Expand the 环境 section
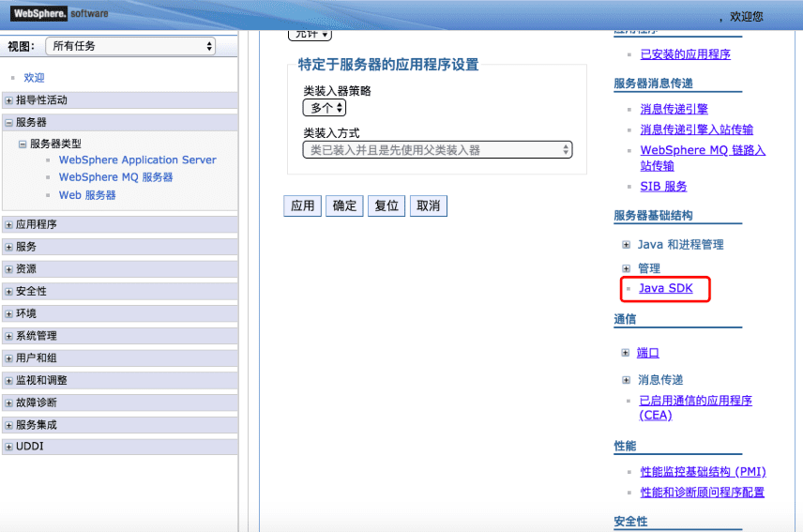This screenshot has height=532, width=803. (x=8, y=314)
